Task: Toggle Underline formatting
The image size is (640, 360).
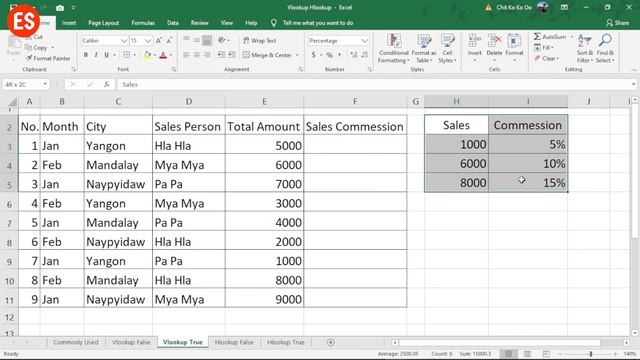Action: 107,55
